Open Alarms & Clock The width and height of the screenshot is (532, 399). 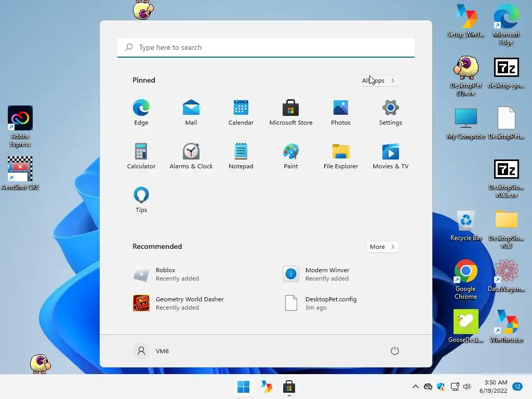pyautogui.click(x=191, y=156)
